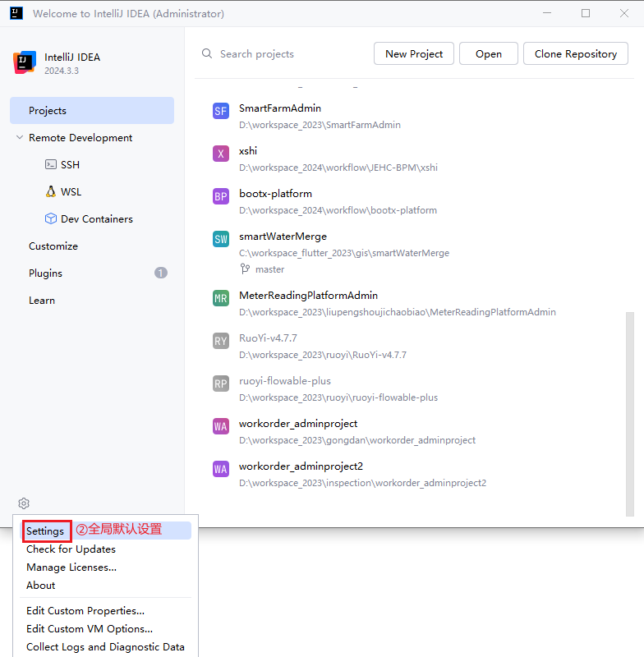
Task: Click the magnifier search icon
Action: pyautogui.click(x=207, y=53)
